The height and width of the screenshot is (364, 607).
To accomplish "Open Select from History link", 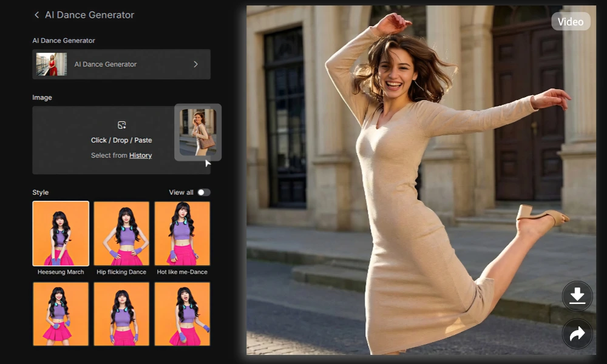I will 140,155.
